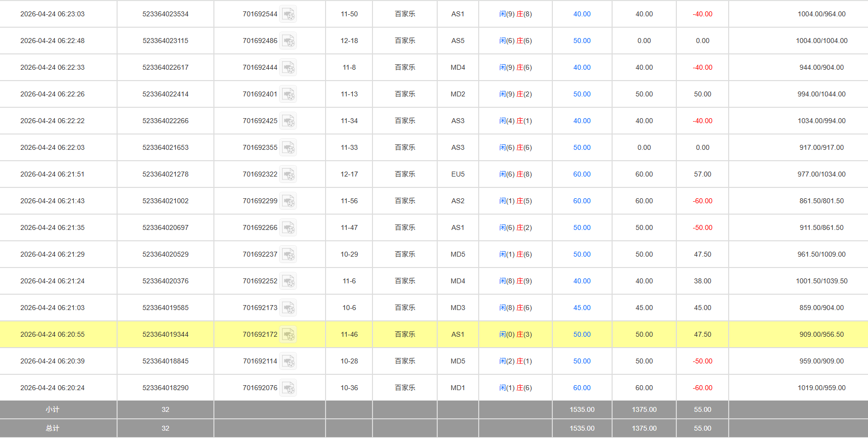Click balance 861.50/801.50
868x447 pixels.
[x=822, y=201]
